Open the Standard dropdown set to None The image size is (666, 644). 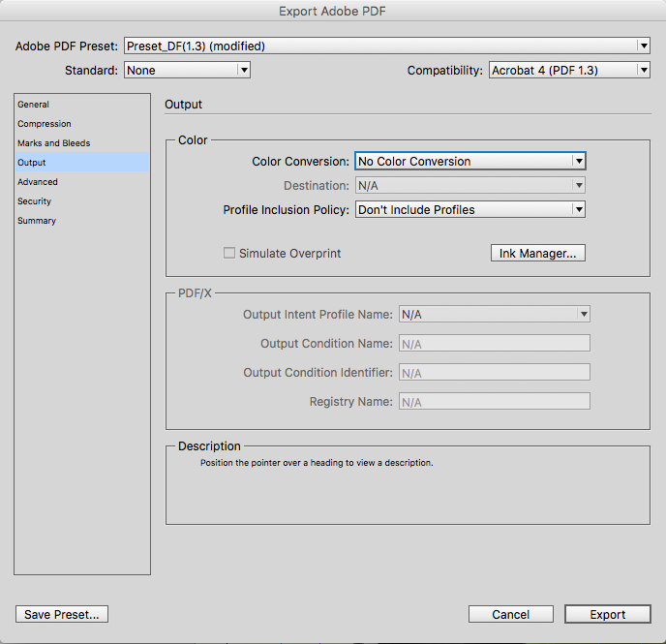click(x=187, y=70)
